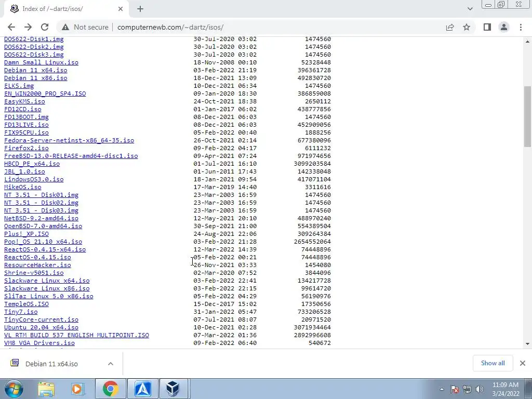Download ELKS.img
This screenshot has height=399, width=532.
[x=19, y=86]
